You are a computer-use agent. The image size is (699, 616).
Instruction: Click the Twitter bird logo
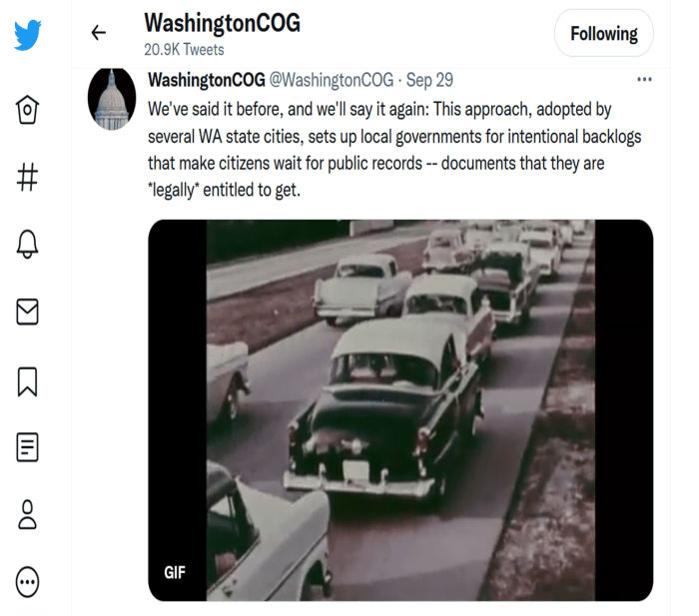28,35
